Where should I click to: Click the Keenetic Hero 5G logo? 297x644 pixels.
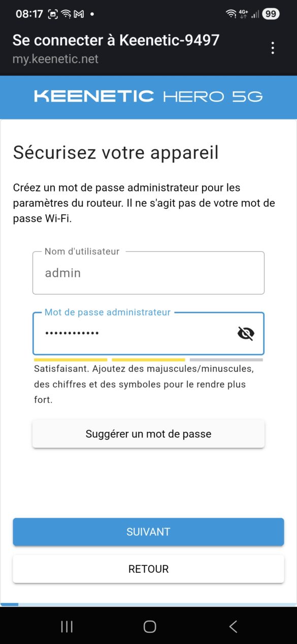pos(148,96)
